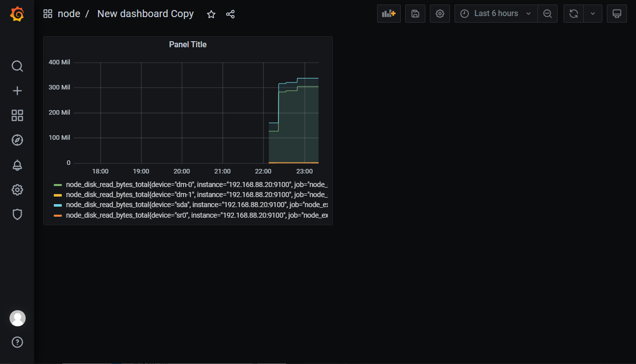
Task: Expand the refresh interval dropdown arrow
Action: [x=593, y=14]
